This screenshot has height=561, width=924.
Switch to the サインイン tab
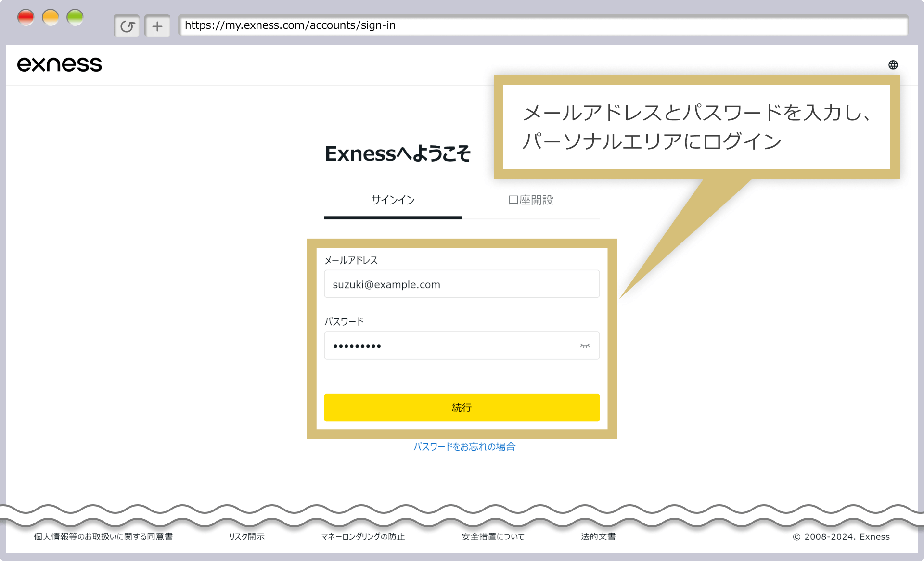[x=392, y=200]
